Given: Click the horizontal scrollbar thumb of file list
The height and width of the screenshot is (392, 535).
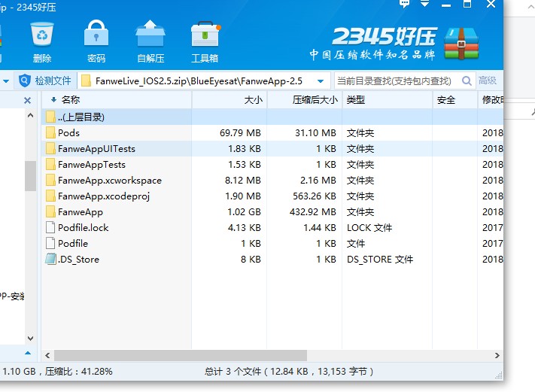Looking at the screenshot, I should (181, 355).
